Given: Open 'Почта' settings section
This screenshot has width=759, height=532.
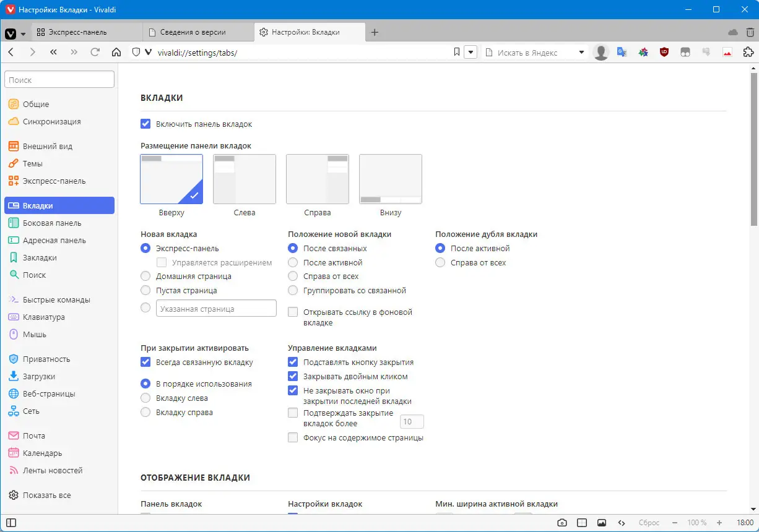Looking at the screenshot, I should 59,436.
